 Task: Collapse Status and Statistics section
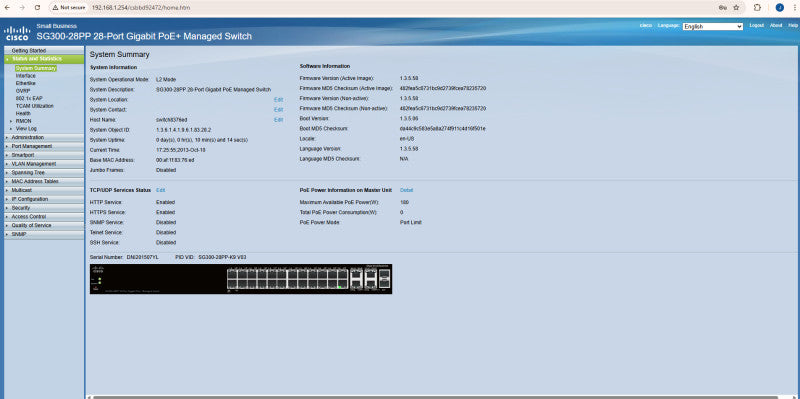click(44, 59)
